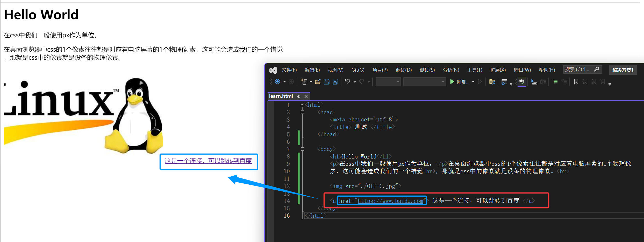Open the 帮助(H) menu
This screenshot has width=644, height=242.
pos(547,70)
